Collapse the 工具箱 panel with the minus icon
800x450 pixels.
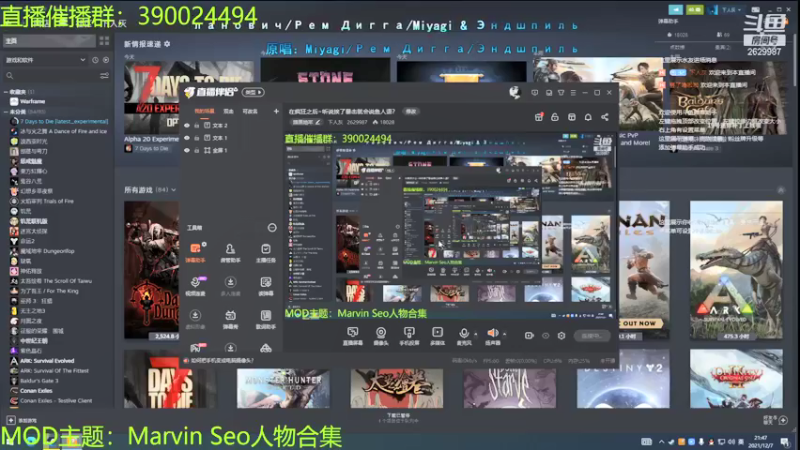click(x=272, y=228)
